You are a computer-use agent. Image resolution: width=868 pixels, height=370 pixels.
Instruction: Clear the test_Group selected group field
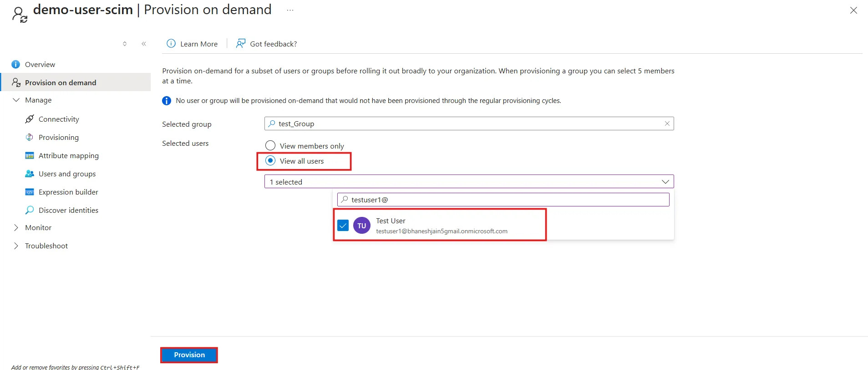point(667,123)
